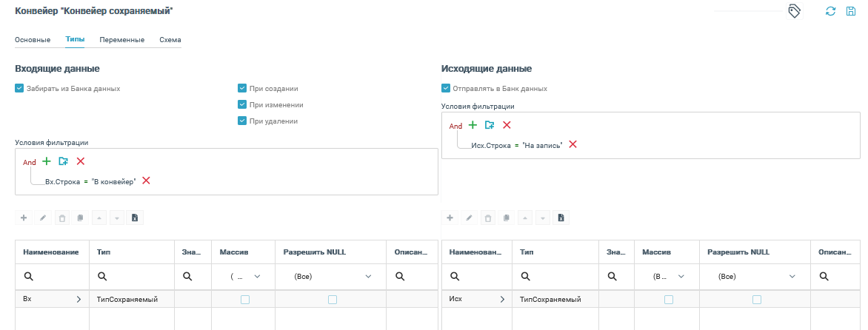Click the "В конвейер" condition value

114,181
